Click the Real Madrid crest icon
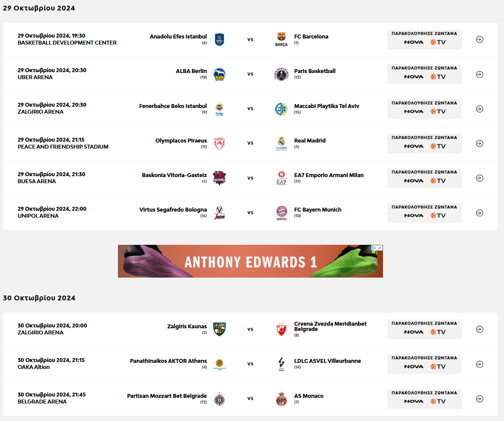 (281, 143)
